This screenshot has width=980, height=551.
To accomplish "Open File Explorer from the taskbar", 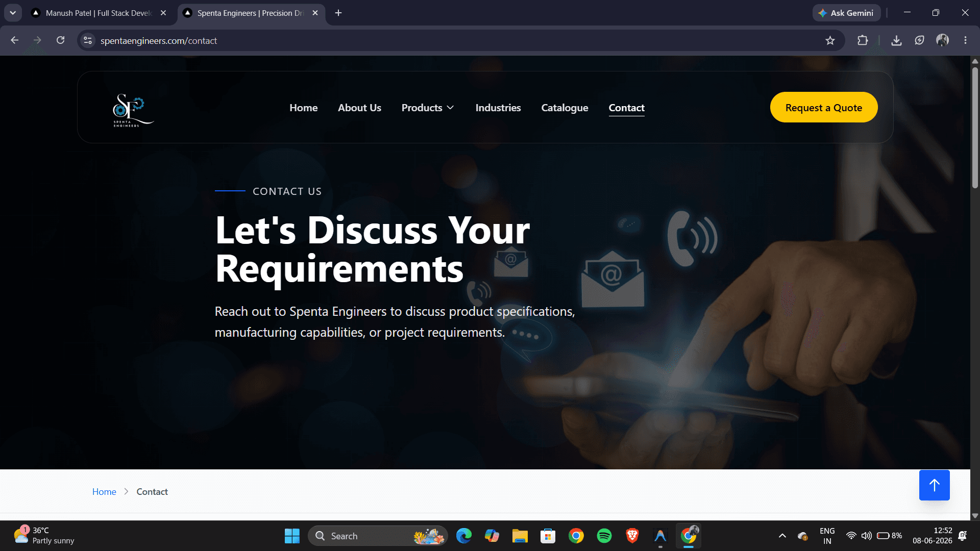I will click(x=520, y=536).
